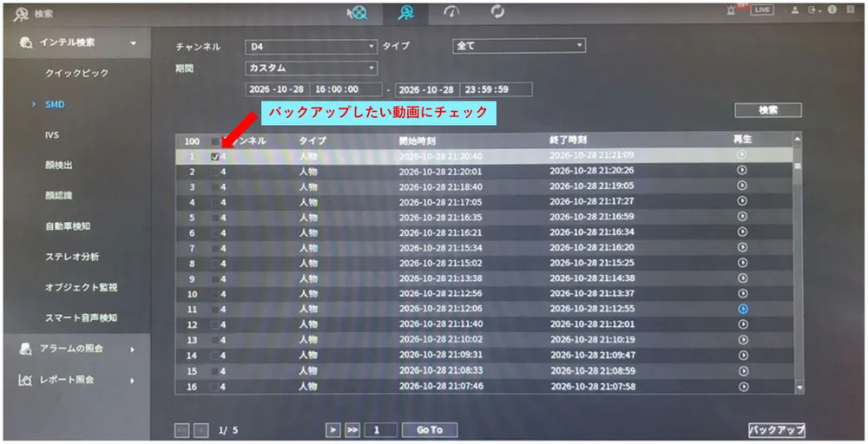Check the checkbox for row 3
This screenshot has width=868, height=444.
click(214, 187)
